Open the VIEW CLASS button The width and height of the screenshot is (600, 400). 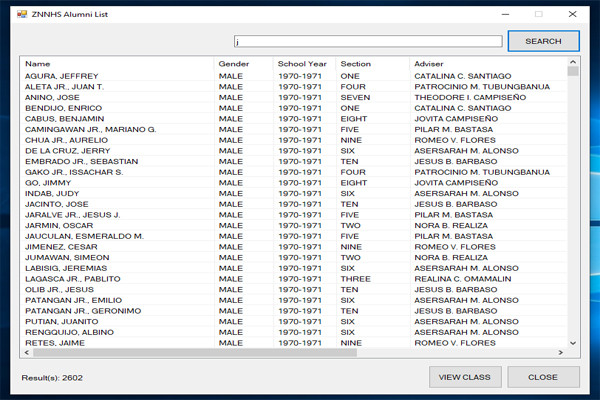465,377
